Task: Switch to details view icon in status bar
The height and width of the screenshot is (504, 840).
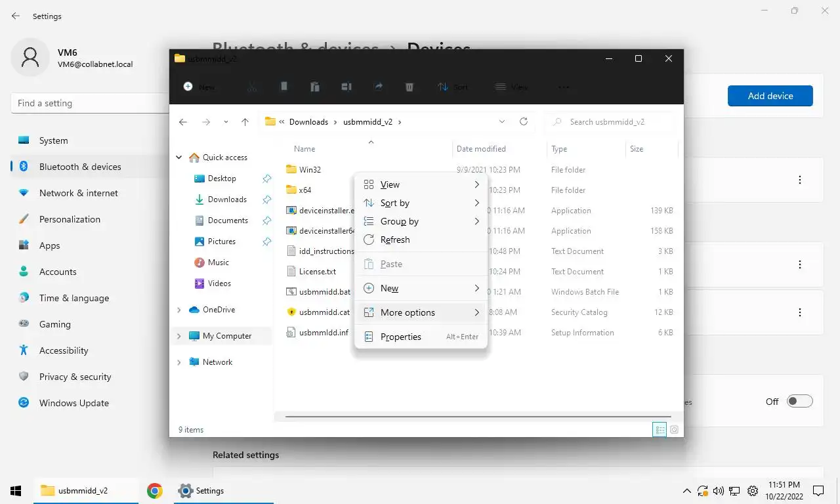Action: point(660,430)
